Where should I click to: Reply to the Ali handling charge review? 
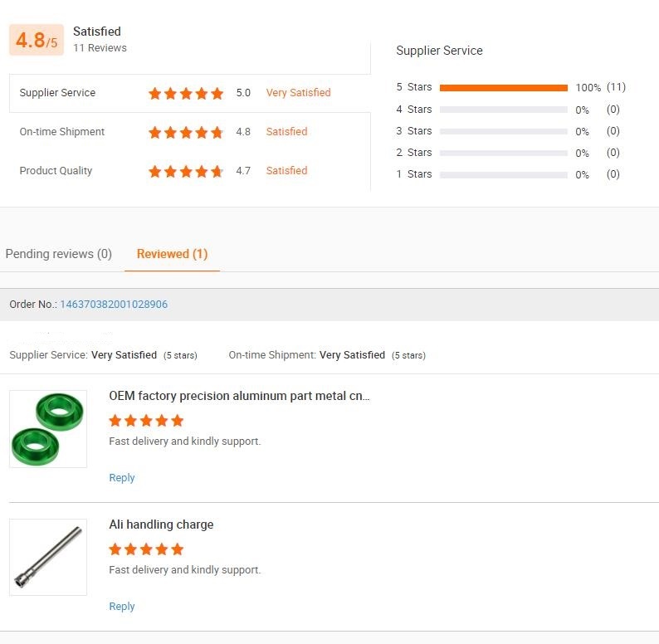pos(121,607)
